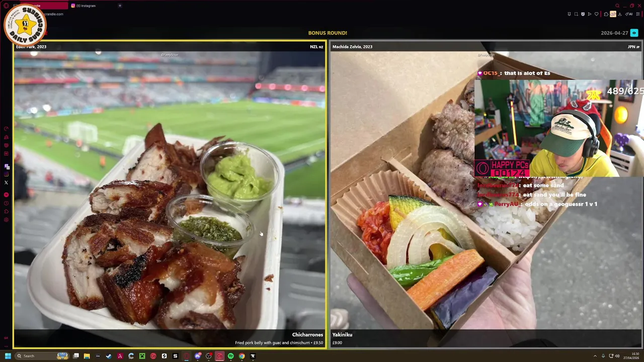Show hidden system tray icons
The height and width of the screenshot is (362, 644).
[x=595, y=356]
